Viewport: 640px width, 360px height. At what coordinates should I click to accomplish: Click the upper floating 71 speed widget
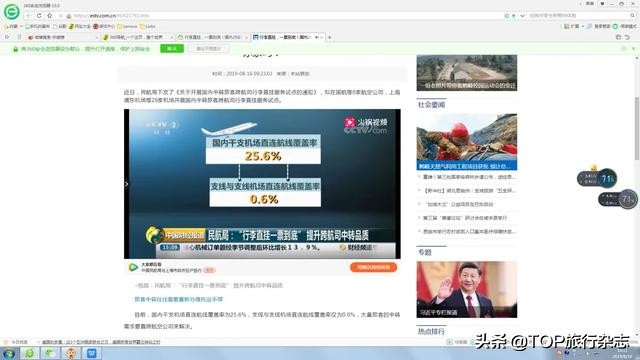[x=597, y=178]
